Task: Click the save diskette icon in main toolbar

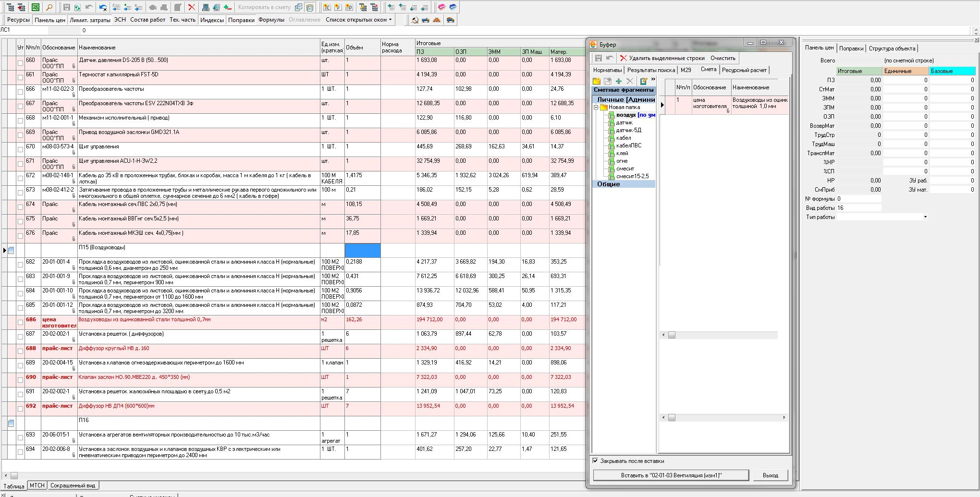Action: [67, 7]
